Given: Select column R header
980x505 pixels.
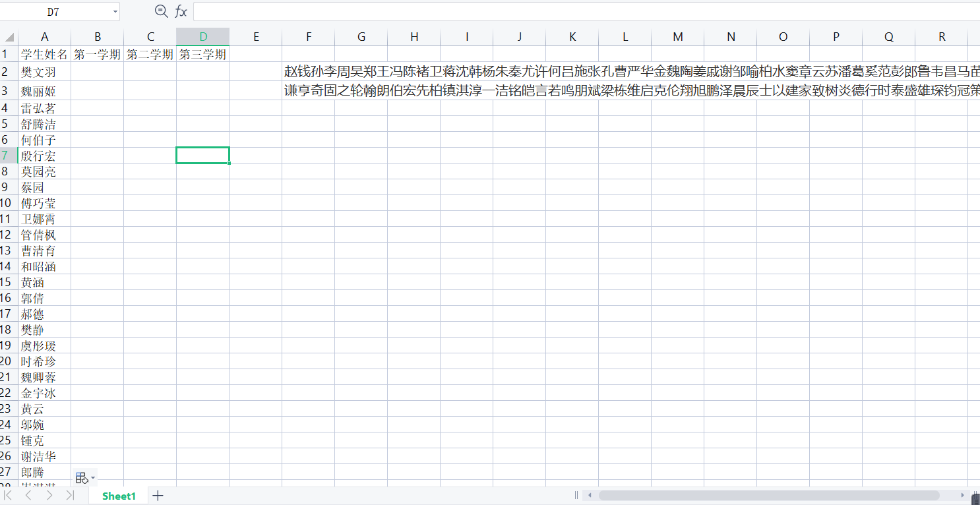Looking at the screenshot, I should point(941,37).
